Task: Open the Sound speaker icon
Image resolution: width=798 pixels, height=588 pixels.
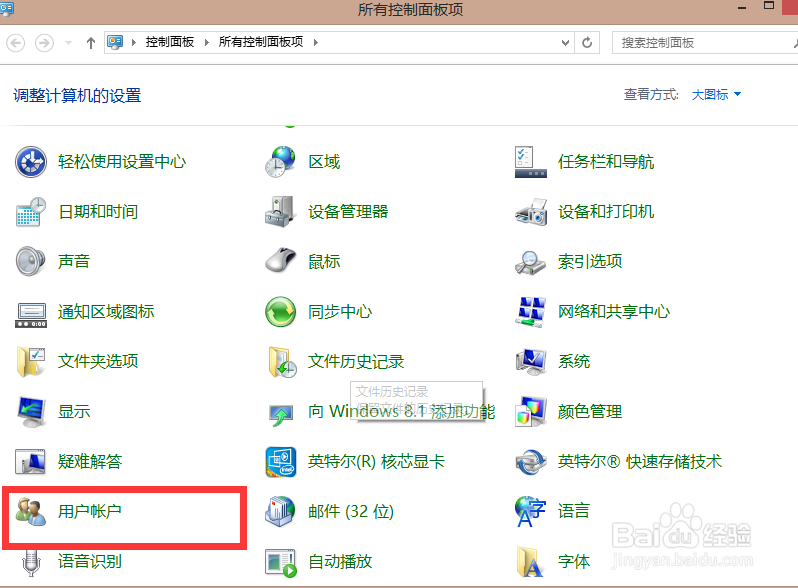Action: [x=31, y=261]
